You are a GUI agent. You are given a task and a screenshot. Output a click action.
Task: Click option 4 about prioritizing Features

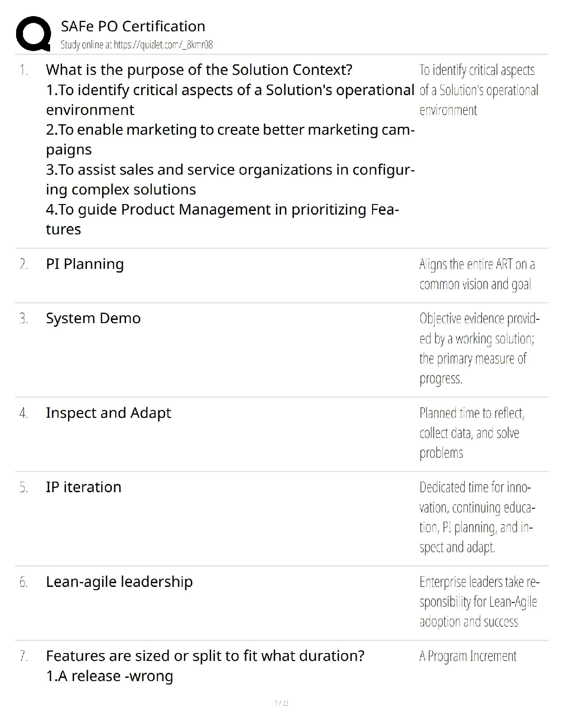pyautogui.click(x=223, y=219)
